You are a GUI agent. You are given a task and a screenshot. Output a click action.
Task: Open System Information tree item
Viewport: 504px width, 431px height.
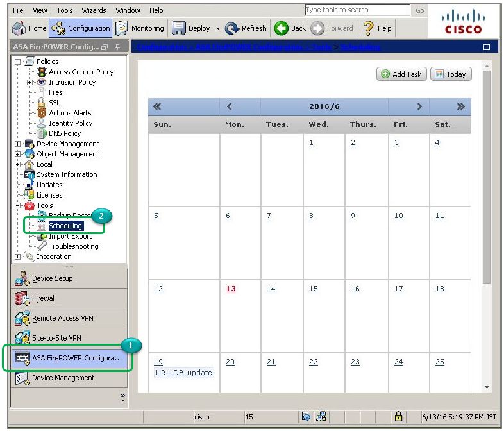(x=67, y=174)
